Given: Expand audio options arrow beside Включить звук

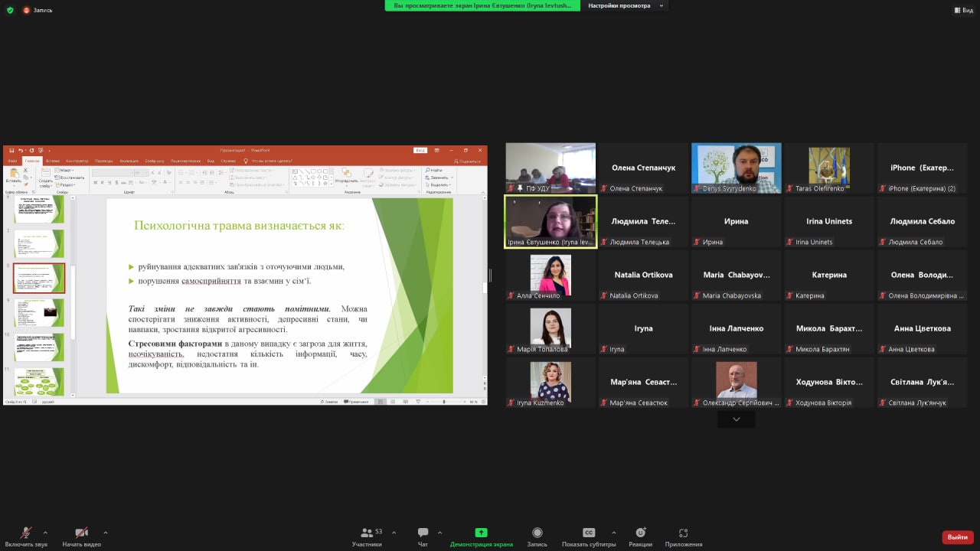Looking at the screenshot, I should pos(45,533).
